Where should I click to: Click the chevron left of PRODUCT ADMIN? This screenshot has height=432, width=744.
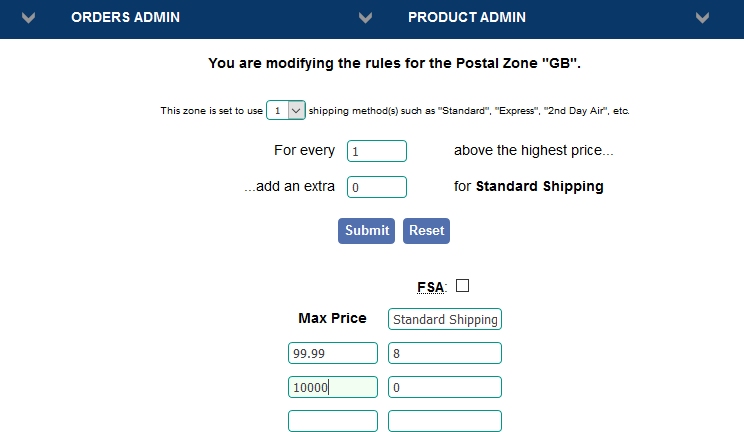tap(366, 18)
